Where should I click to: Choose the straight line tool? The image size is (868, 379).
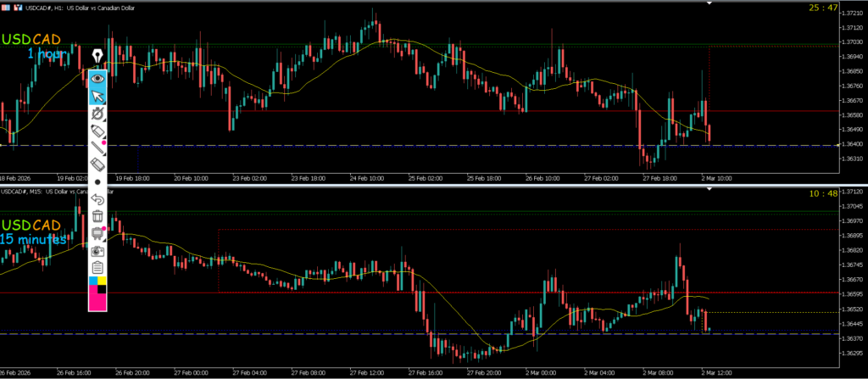point(97,148)
